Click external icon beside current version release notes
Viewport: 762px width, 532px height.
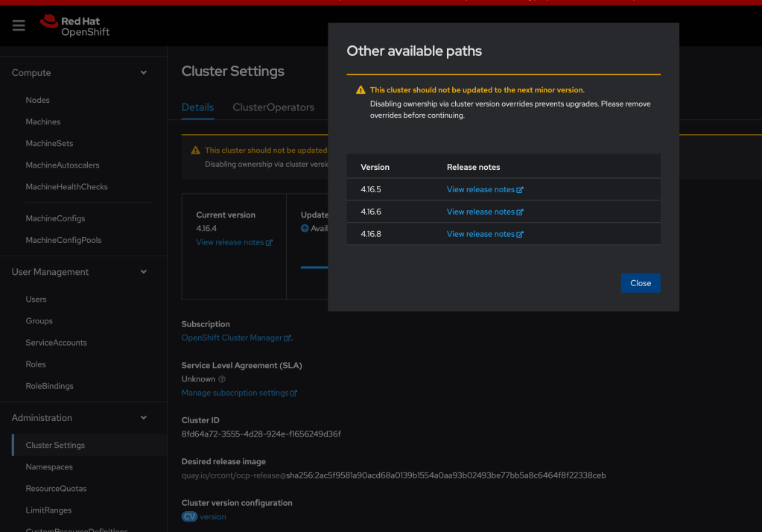click(x=269, y=243)
